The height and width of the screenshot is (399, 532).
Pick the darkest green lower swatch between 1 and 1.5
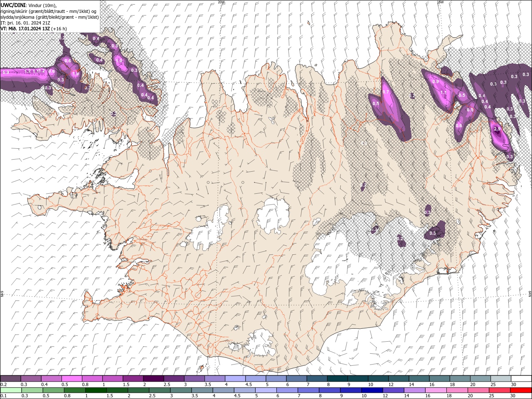(x=96, y=390)
